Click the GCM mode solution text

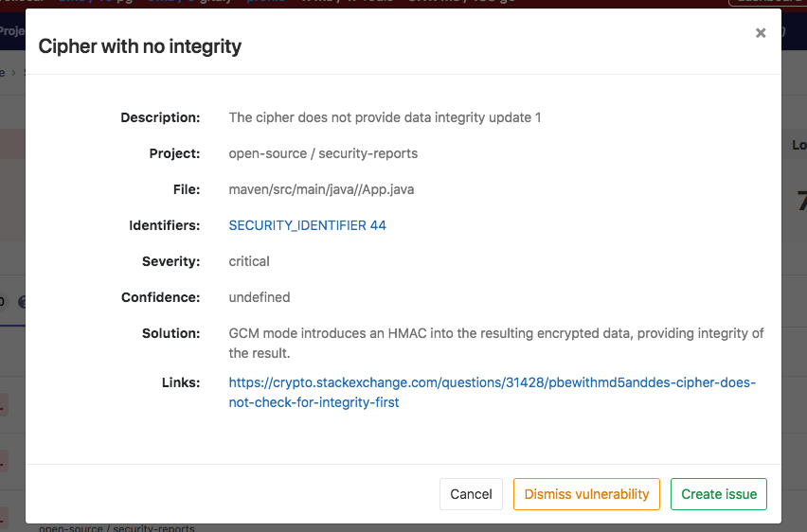495,343
